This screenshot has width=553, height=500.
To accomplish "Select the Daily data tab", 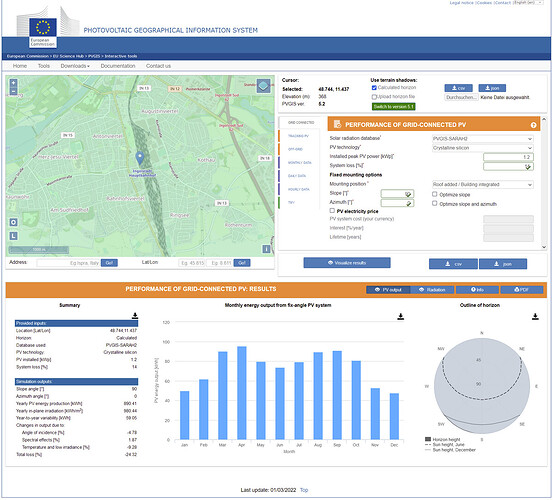I will click(x=297, y=176).
